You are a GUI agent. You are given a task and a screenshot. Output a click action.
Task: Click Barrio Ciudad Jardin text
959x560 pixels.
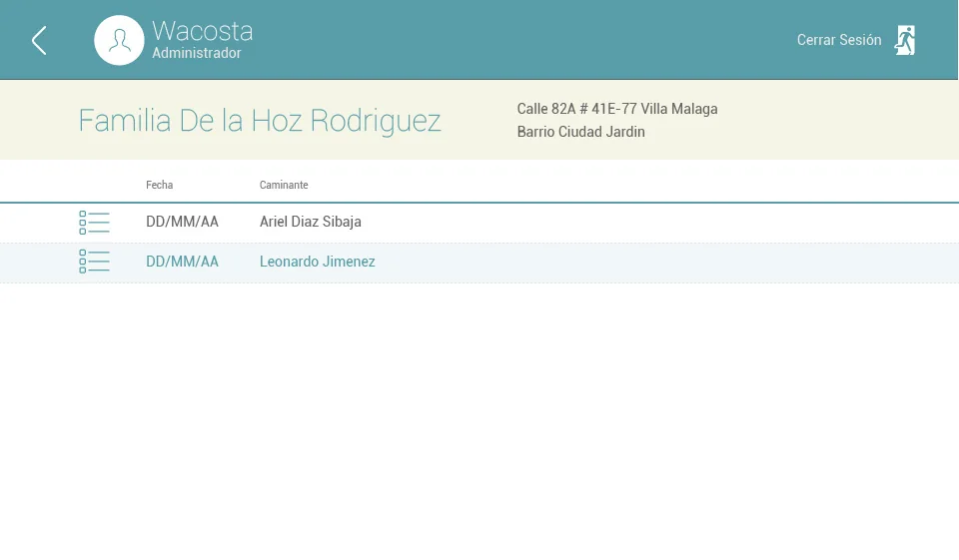[580, 132]
